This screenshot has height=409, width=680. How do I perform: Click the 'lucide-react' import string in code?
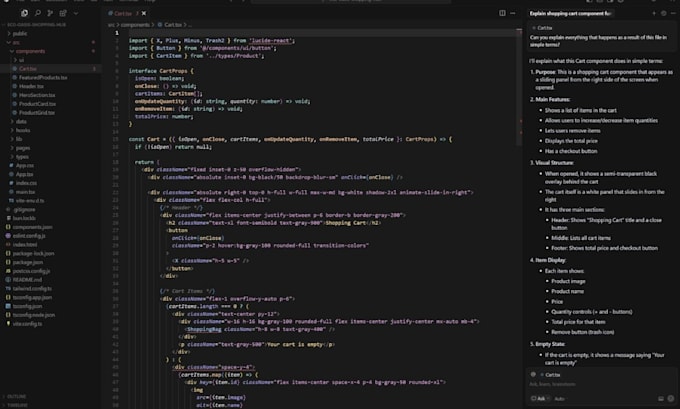coord(271,40)
